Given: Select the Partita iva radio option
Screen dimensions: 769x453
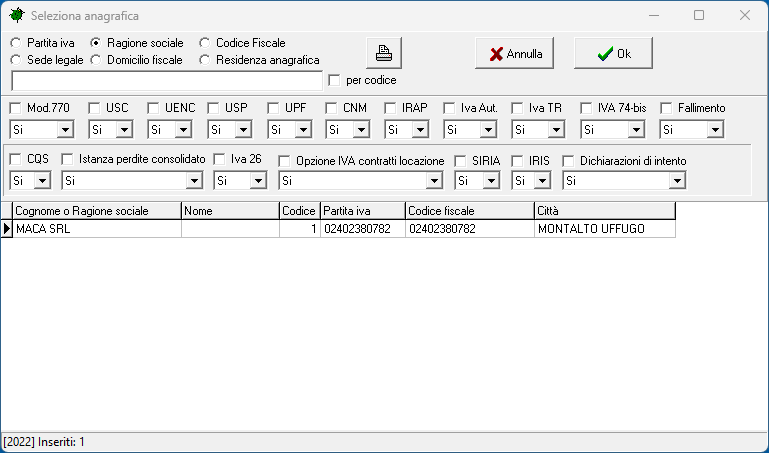Looking at the screenshot, I should pyautogui.click(x=15, y=43).
